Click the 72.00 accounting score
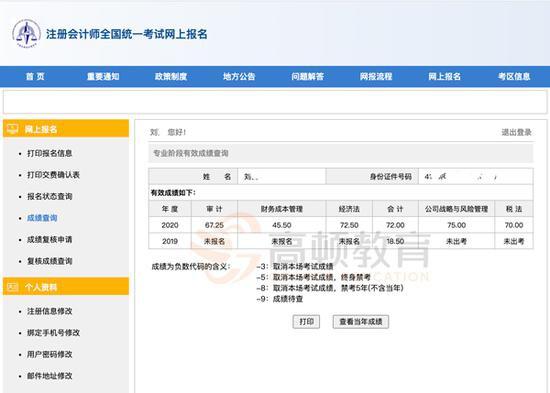 pos(395,225)
